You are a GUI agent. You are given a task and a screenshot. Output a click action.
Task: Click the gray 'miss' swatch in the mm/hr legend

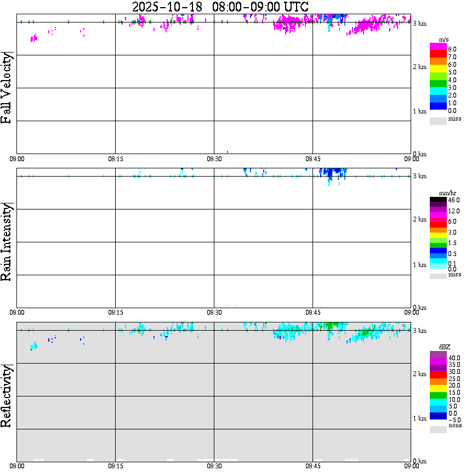coord(438,276)
